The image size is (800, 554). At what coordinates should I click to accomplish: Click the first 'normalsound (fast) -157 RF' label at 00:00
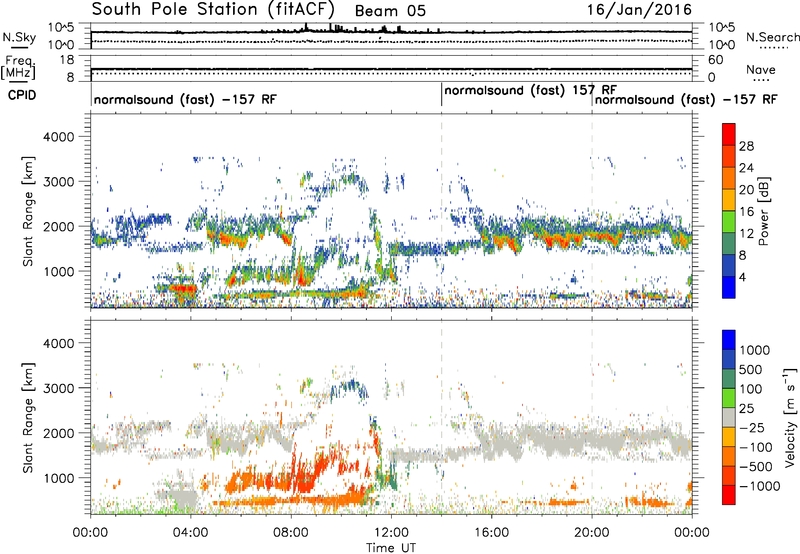point(185,99)
